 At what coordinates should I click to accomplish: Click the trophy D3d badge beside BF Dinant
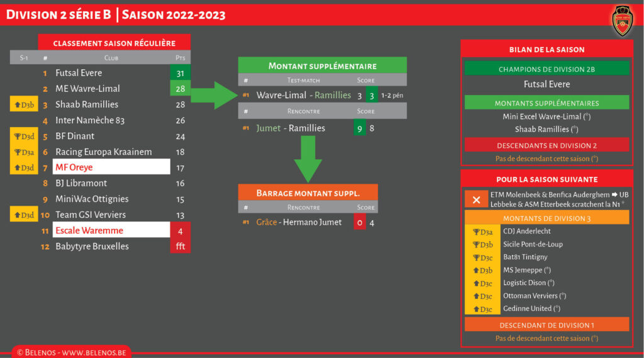pyautogui.click(x=24, y=136)
